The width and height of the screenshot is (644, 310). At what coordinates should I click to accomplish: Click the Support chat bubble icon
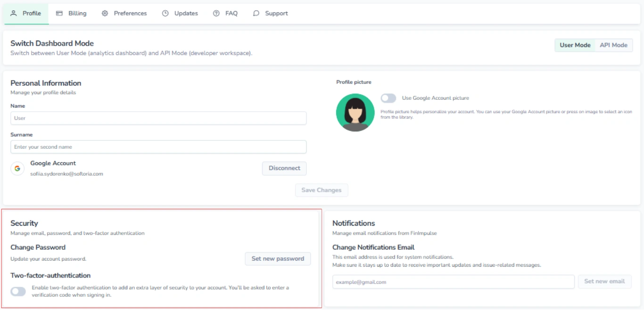pos(256,13)
